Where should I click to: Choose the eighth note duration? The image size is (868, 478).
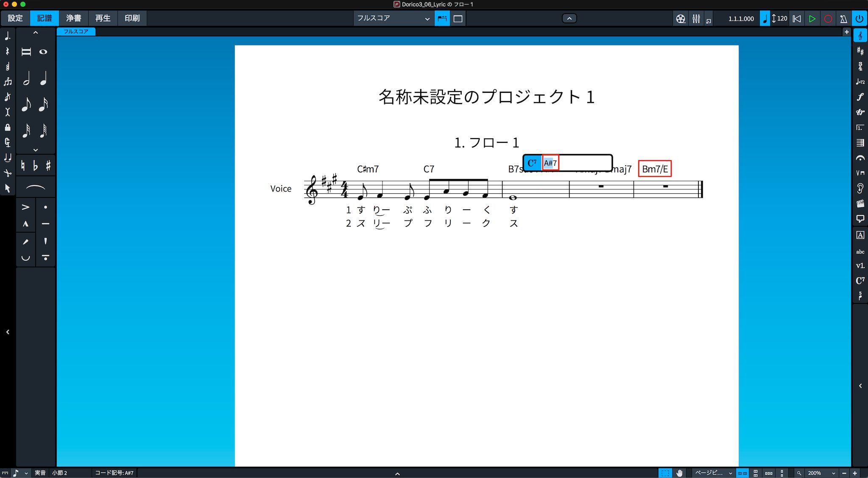click(x=26, y=104)
